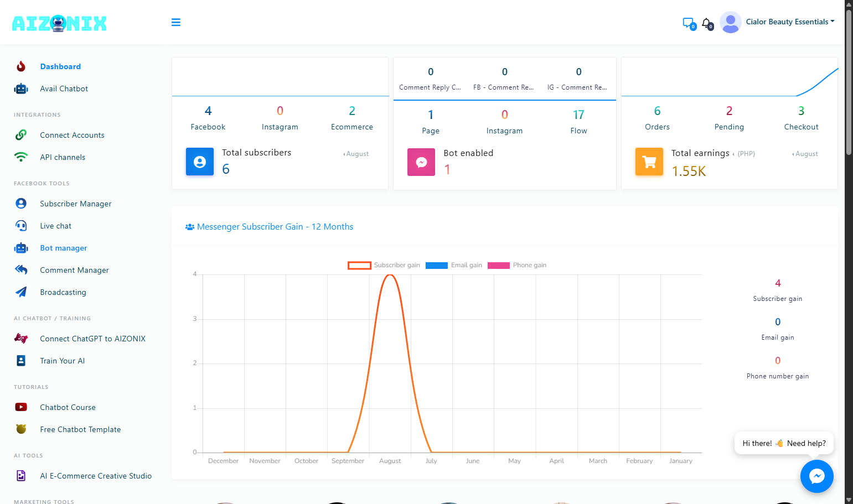
Task: Open Free Chatbot Template menu item
Action: 80,429
